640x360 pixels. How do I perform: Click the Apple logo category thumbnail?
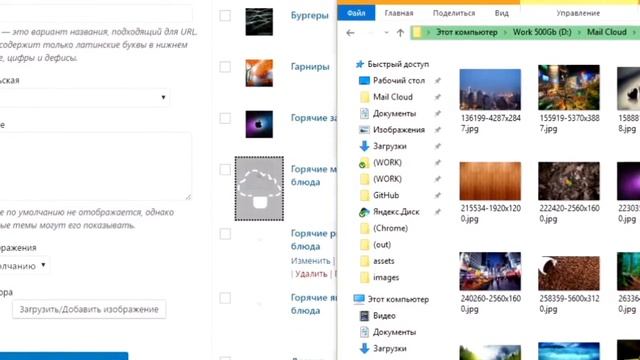click(x=259, y=124)
